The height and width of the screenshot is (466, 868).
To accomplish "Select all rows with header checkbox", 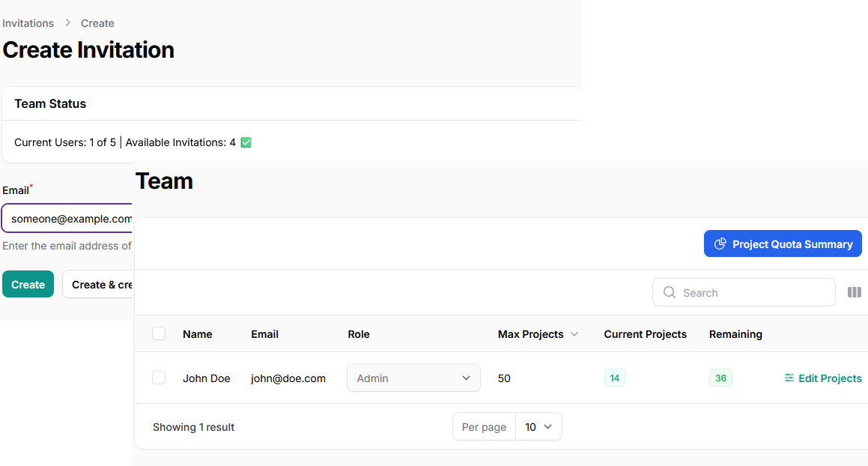I will tap(159, 334).
